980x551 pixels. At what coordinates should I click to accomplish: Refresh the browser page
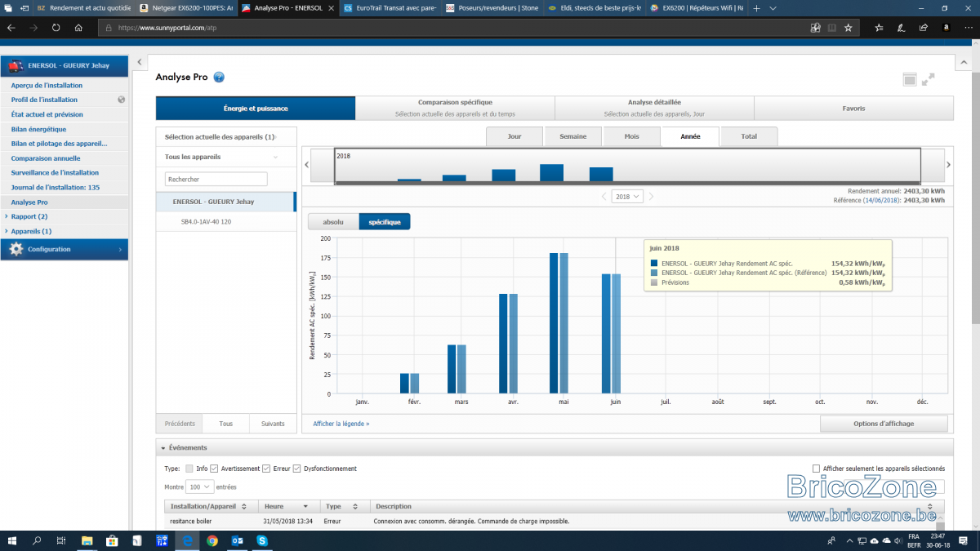56,27
